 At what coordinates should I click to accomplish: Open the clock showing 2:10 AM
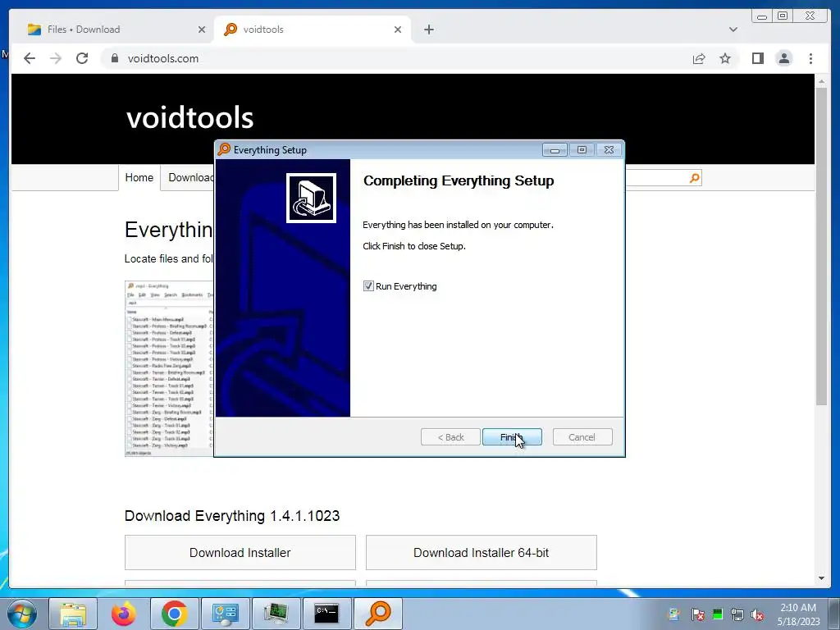(x=798, y=614)
